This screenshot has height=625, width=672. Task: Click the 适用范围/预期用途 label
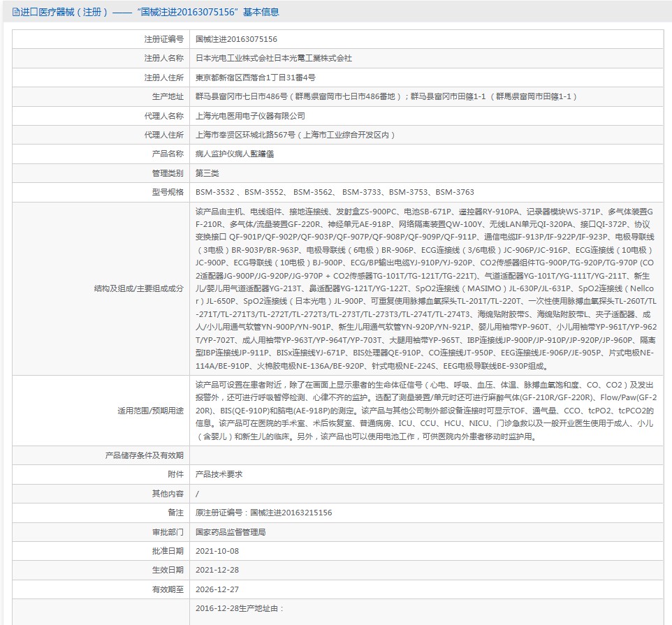(x=150, y=411)
